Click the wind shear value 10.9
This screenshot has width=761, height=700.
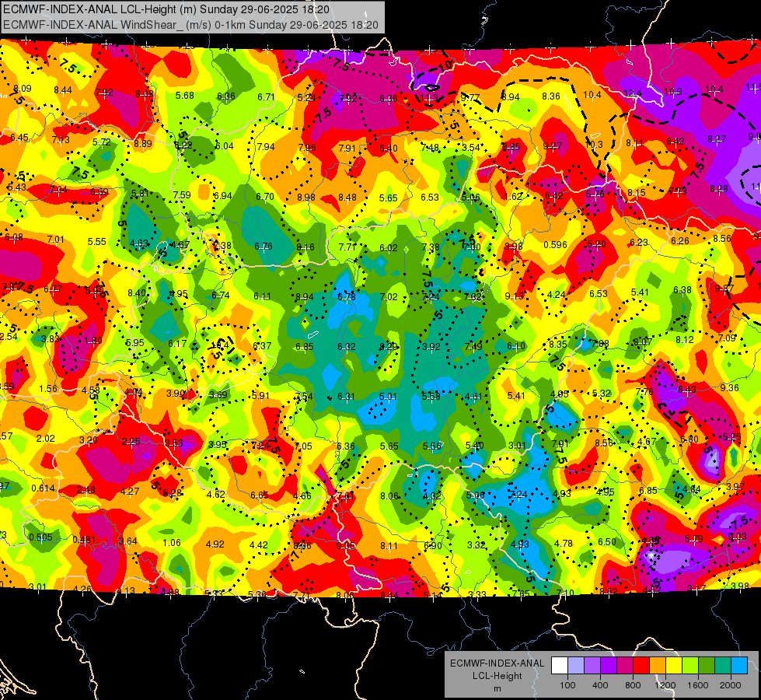(673, 91)
